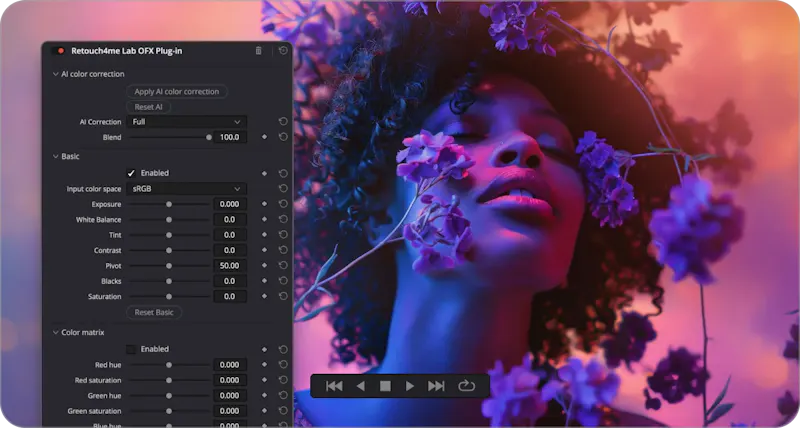
Task: Jump to last frame in playback bar
Action: [436, 386]
